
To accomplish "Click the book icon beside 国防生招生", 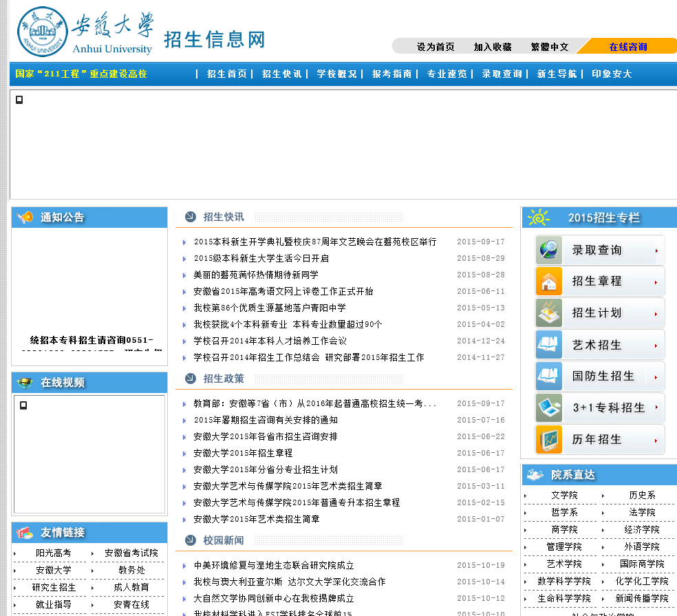I will [549, 376].
